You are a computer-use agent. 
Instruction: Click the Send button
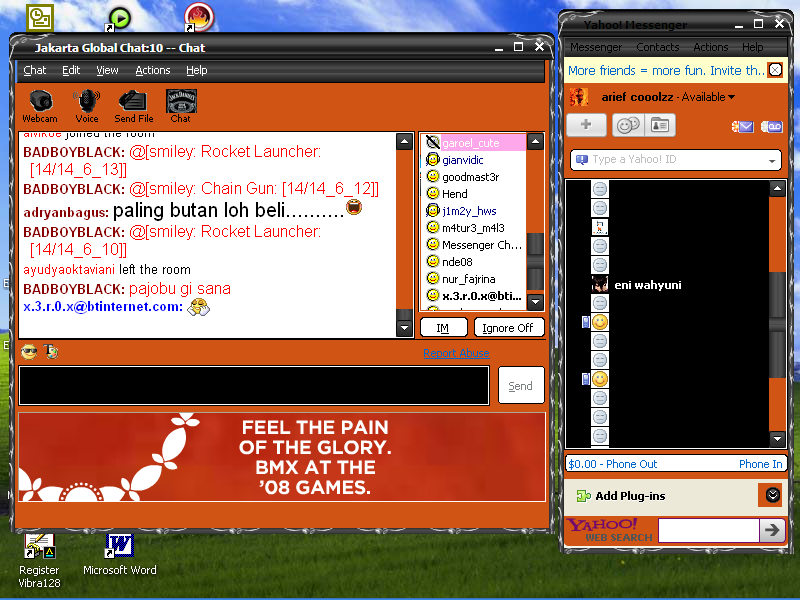tap(521, 386)
